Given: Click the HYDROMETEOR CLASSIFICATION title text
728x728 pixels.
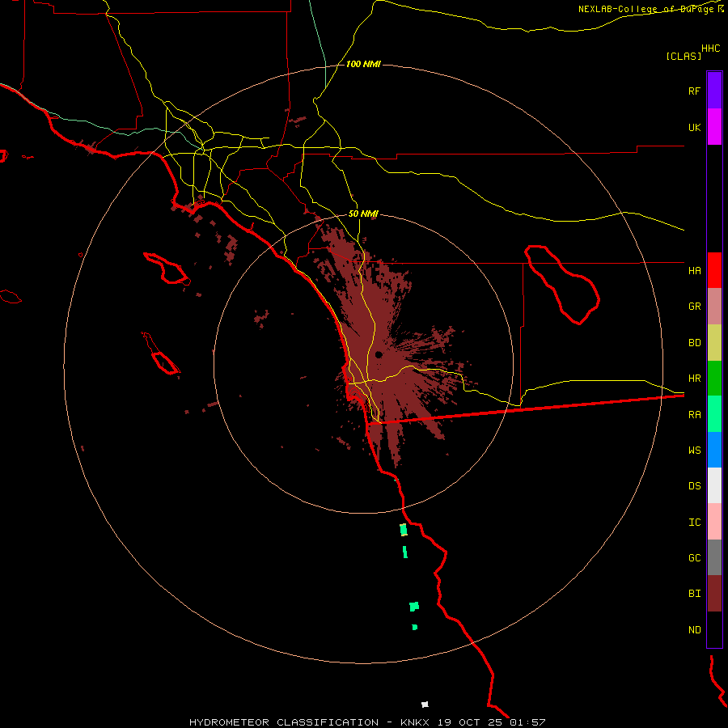Looking at the screenshot, I should click(x=284, y=722).
